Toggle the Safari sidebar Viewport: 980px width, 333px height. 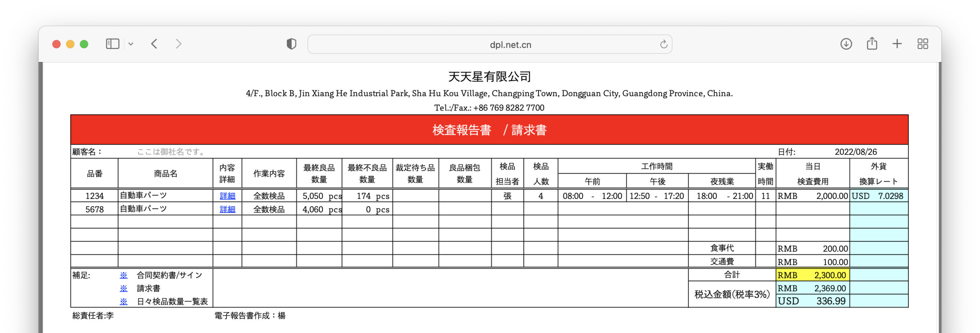coord(112,44)
